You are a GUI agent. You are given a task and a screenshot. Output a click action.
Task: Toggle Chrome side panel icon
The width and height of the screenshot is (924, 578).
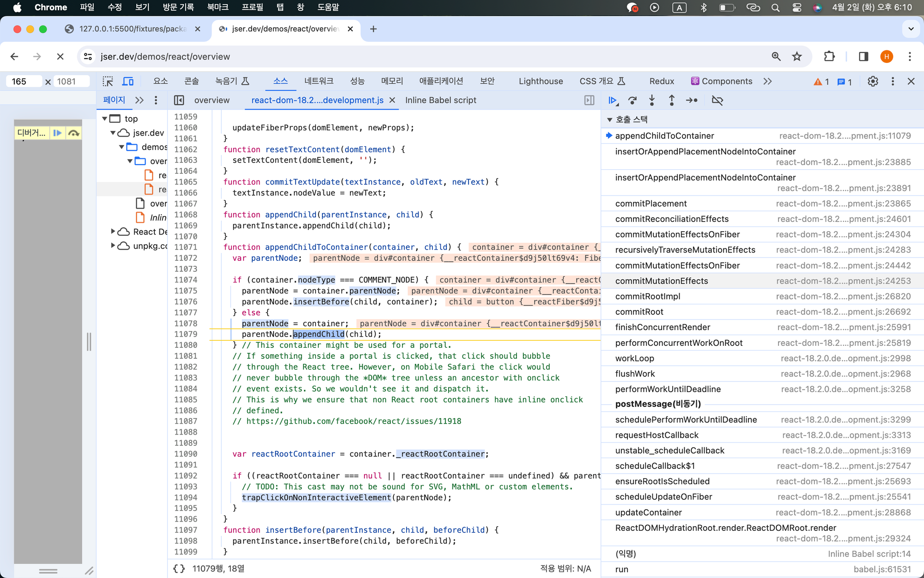coord(863,56)
